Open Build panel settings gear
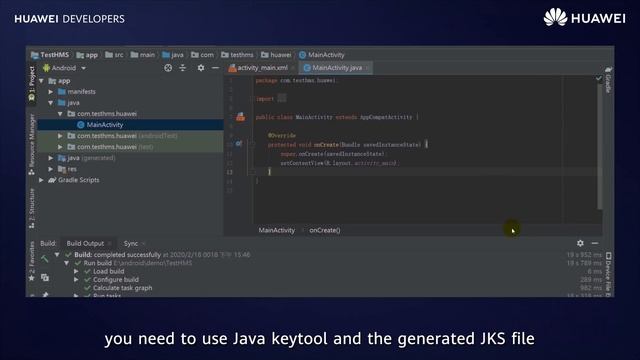The height and width of the screenshot is (360, 640). coord(580,243)
